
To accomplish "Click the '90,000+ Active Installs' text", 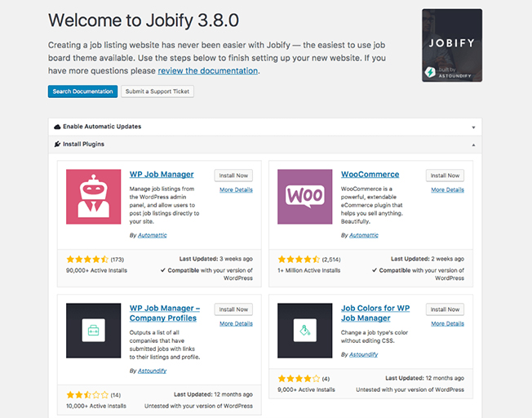I will (x=97, y=270).
